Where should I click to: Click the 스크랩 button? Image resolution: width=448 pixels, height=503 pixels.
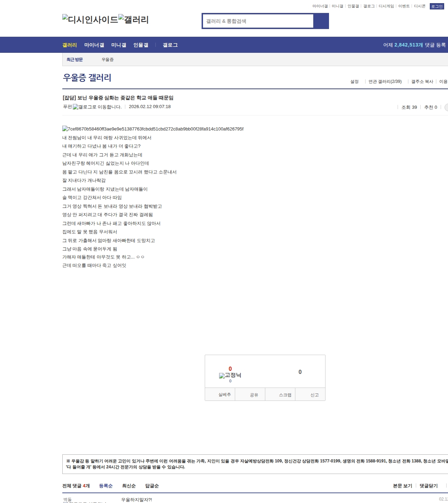pos(280,395)
